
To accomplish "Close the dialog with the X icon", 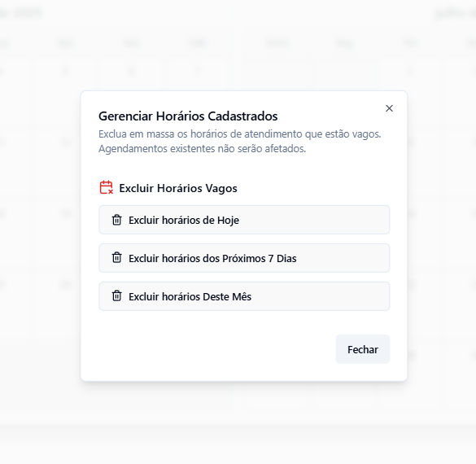I will (389, 108).
